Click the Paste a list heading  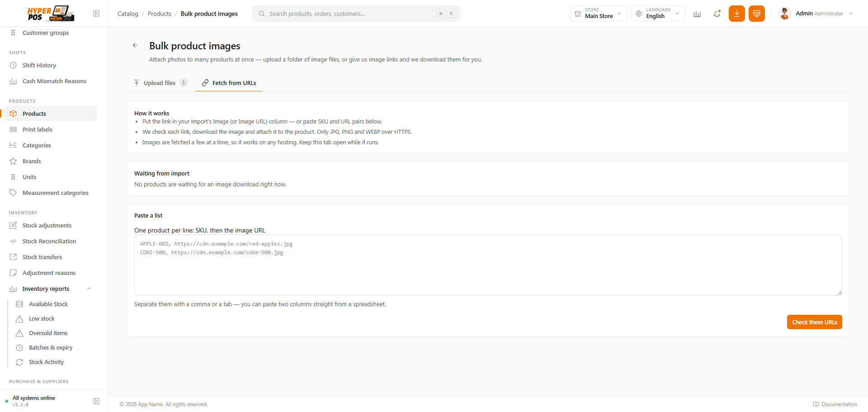pos(148,216)
